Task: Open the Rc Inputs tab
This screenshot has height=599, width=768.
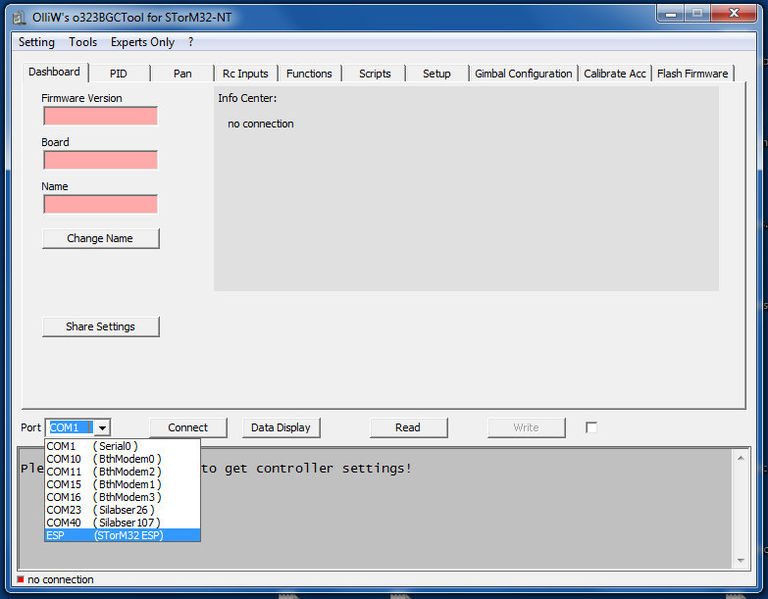Action: (x=245, y=74)
